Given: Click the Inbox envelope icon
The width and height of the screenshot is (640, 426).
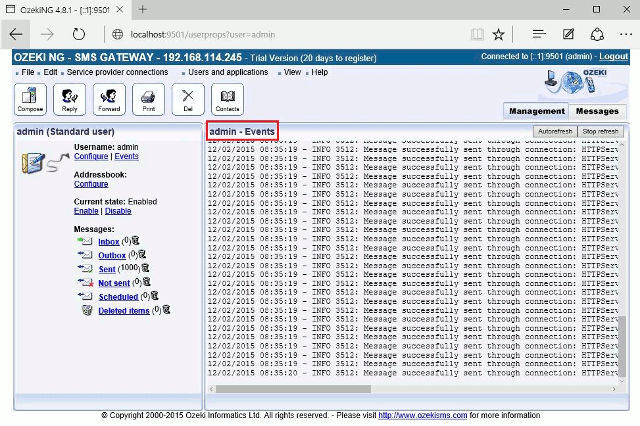Looking at the screenshot, I should tap(85, 241).
